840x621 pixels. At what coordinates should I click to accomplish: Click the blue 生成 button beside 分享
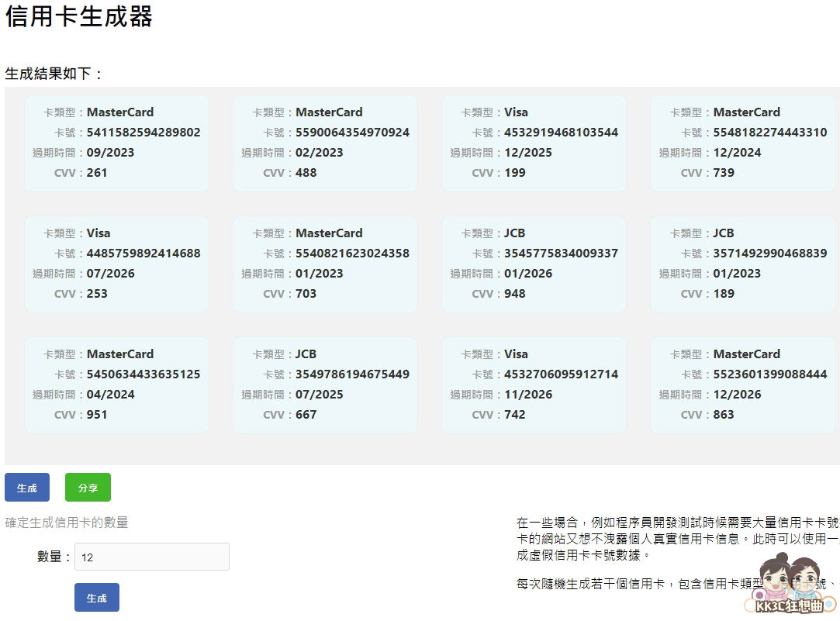pos(27,487)
